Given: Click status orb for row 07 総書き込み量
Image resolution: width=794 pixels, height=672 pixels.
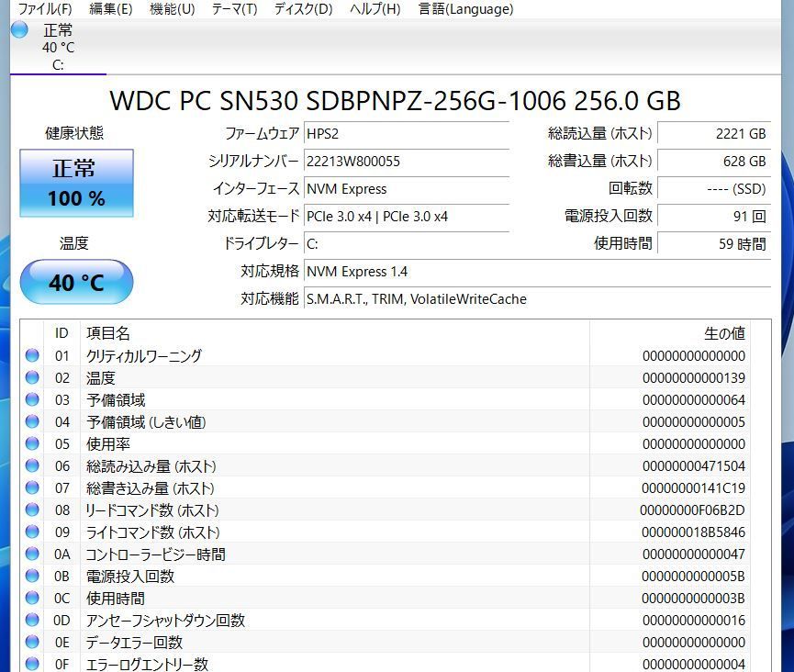Looking at the screenshot, I should (x=32, y=487).
